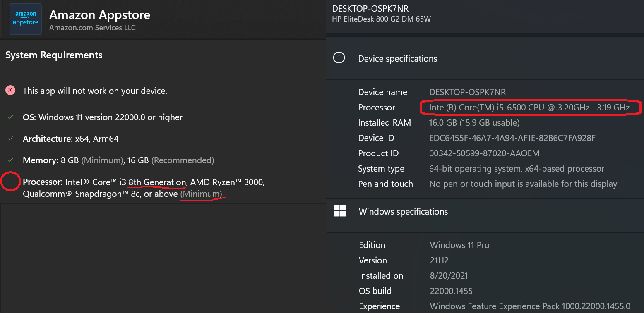Click the Installed on date 8/20/2021
The width and height of the screenshot is (644, 313).
coord(449,276)
